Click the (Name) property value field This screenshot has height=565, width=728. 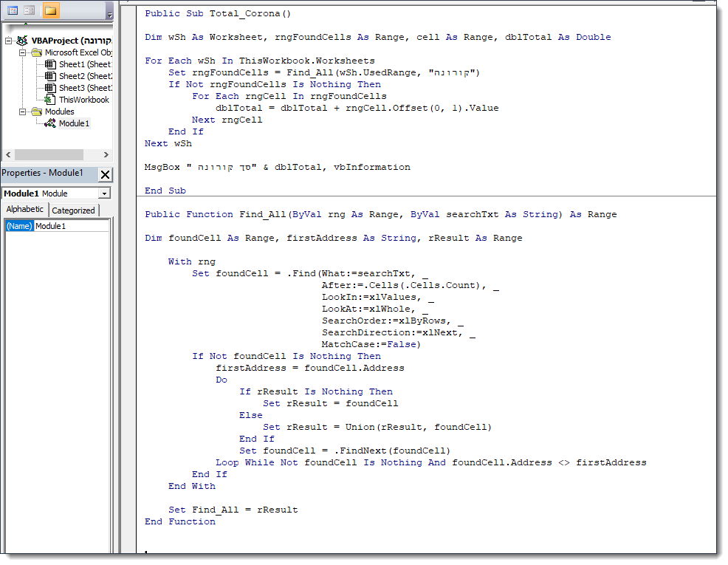coord(72,226)
